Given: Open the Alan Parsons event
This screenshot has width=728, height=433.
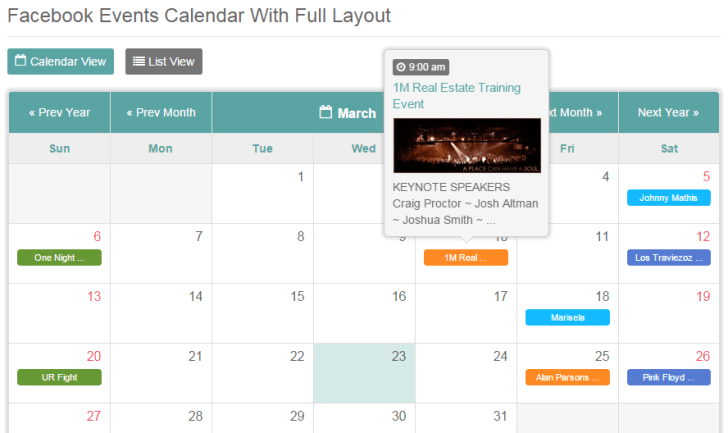Looking at the screenshot, I should [x=567, y=377].
